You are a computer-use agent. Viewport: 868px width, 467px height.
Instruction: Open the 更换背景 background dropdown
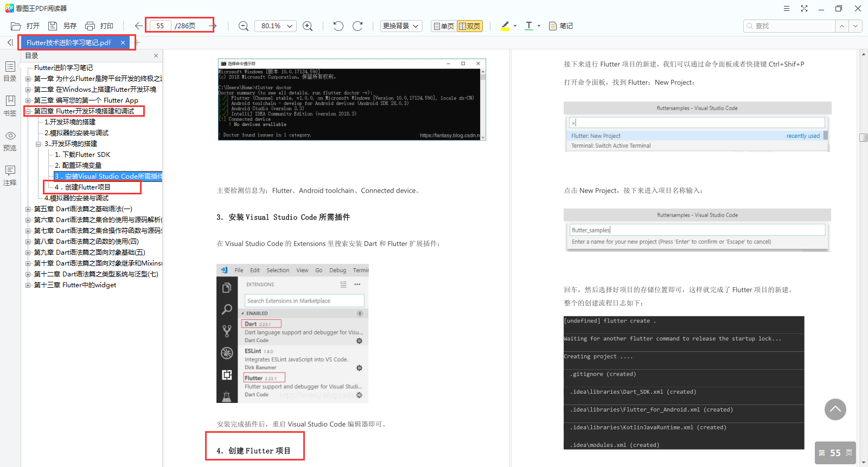pos(401,26)
